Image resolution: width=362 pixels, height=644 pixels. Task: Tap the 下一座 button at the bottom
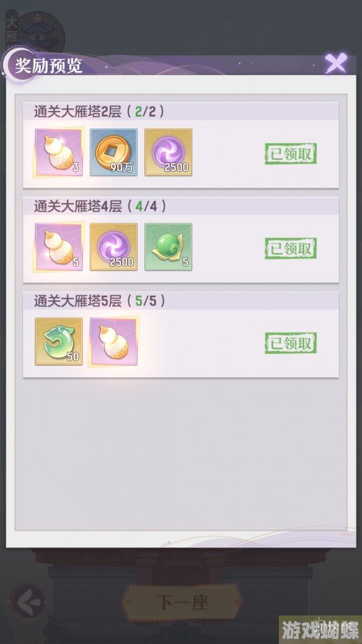coord(182,603)
